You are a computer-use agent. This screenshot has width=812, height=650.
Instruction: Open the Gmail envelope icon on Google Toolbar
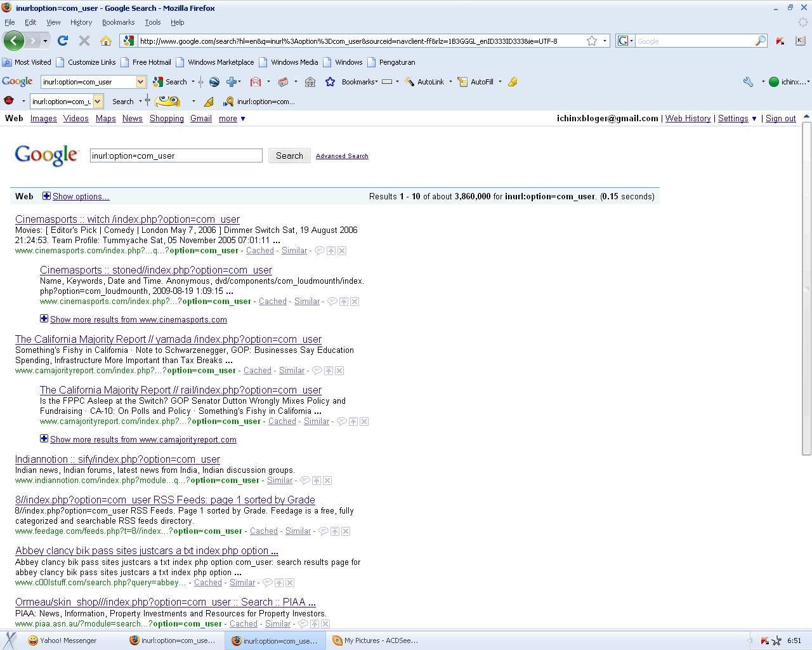coord(256,82)
